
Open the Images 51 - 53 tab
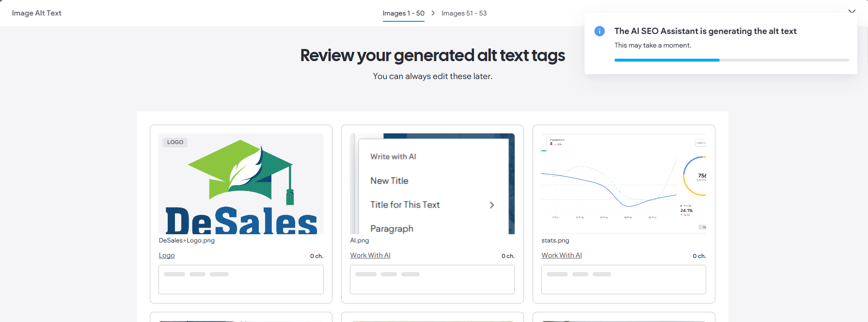[464, 13]
